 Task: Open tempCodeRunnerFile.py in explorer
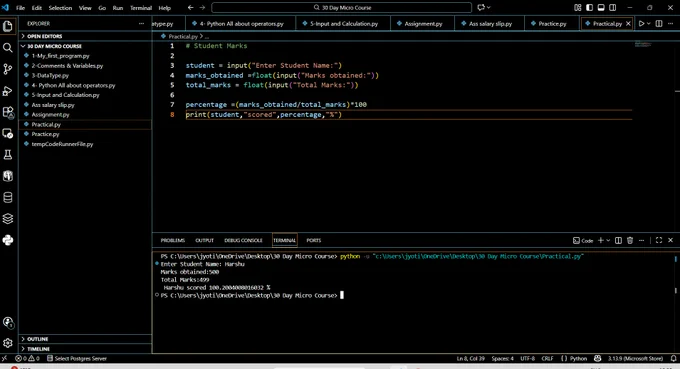[x=85, y=144]
